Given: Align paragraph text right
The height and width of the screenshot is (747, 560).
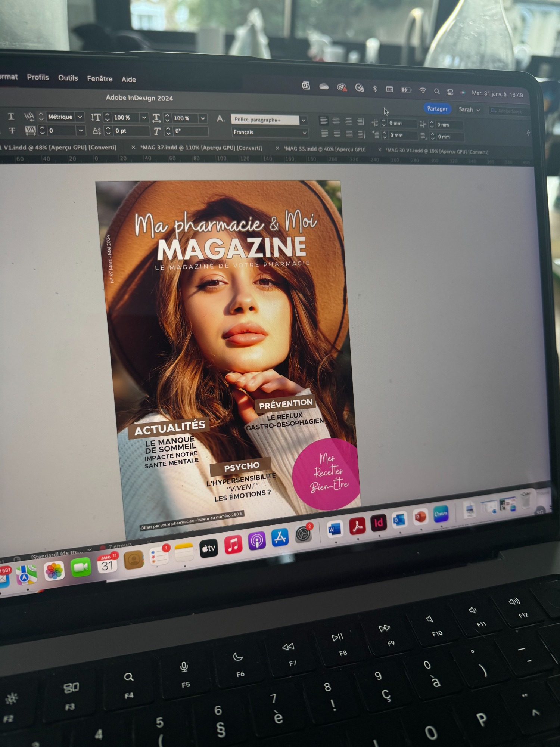Looking at the screenshot, I should 348,121.
